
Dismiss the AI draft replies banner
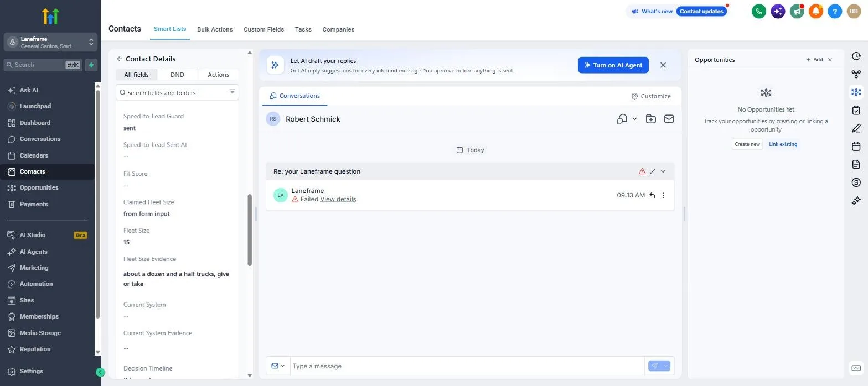[x=663, y=65]
